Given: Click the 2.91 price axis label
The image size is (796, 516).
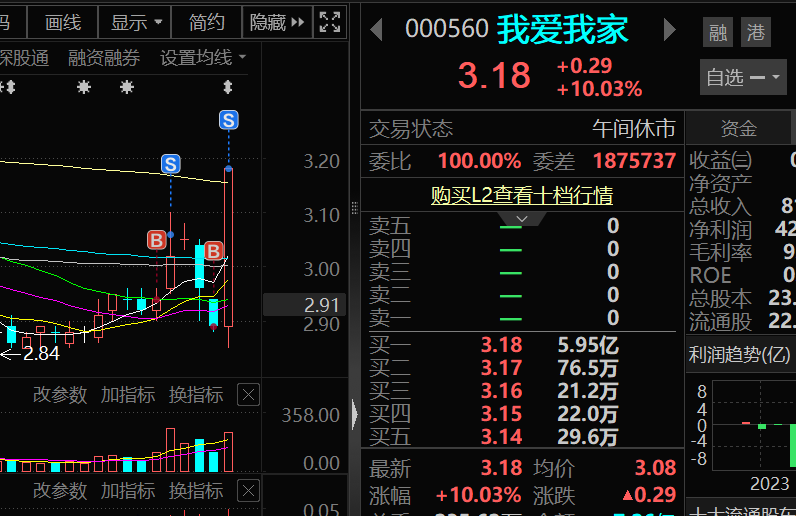Looking at the screenshot, I should coord(305,305).
